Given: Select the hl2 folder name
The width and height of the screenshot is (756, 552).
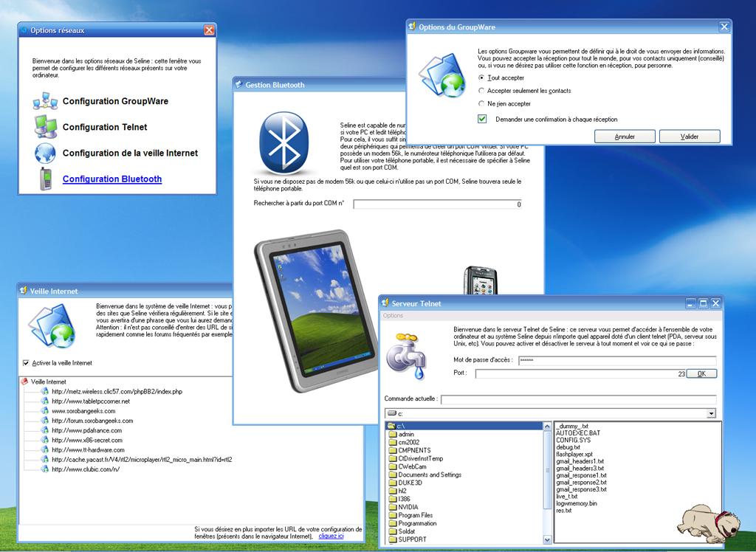Looking at the screenshot, I should (402, 491).
